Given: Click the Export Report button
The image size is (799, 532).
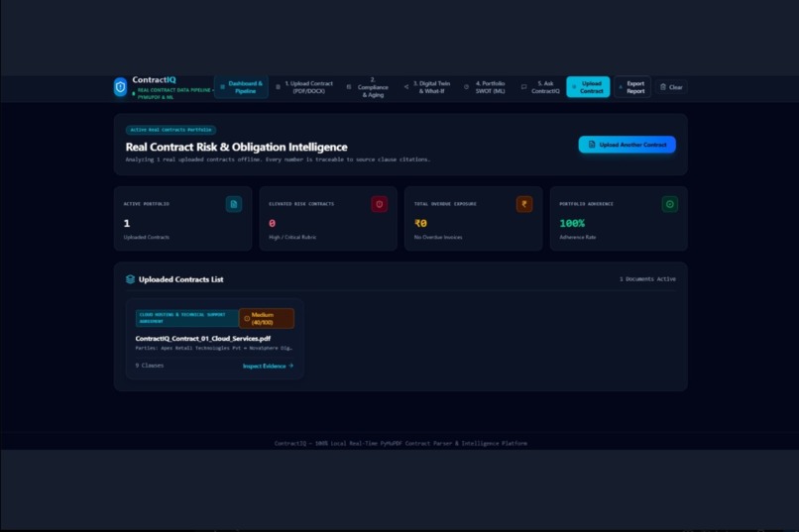Looking at the screenshot, I should pyautogui.click(x=632, y=87).
